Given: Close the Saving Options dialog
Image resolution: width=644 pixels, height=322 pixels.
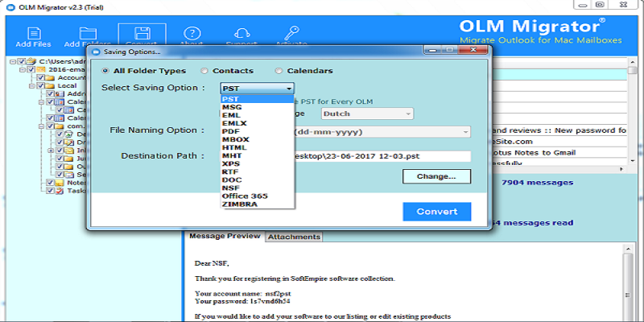Looking at the screenshot, I should coord(473,50).
